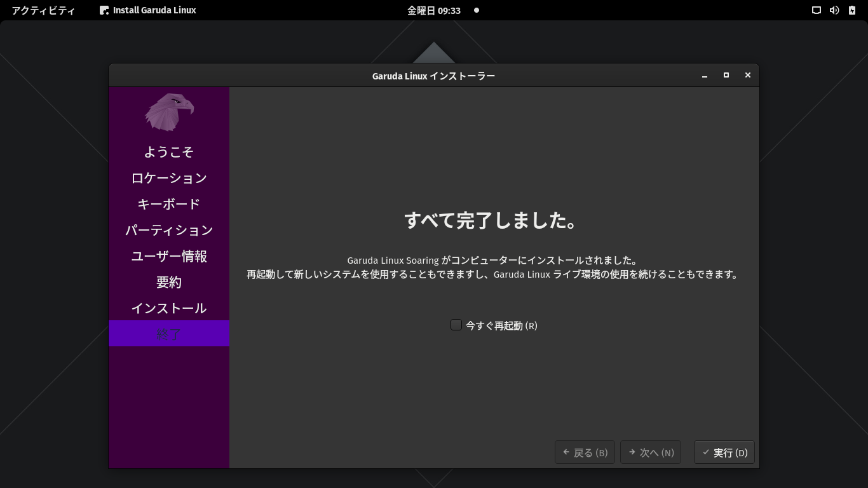
Task: Select the highlighted 終了 step in sidebar
Action: [169, 334]
